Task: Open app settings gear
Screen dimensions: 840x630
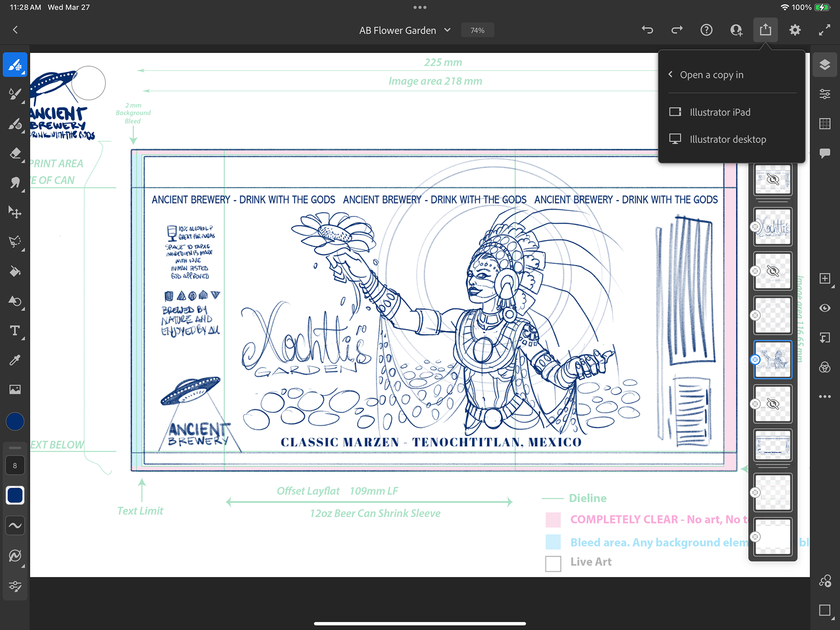Action: pos(795,30)
